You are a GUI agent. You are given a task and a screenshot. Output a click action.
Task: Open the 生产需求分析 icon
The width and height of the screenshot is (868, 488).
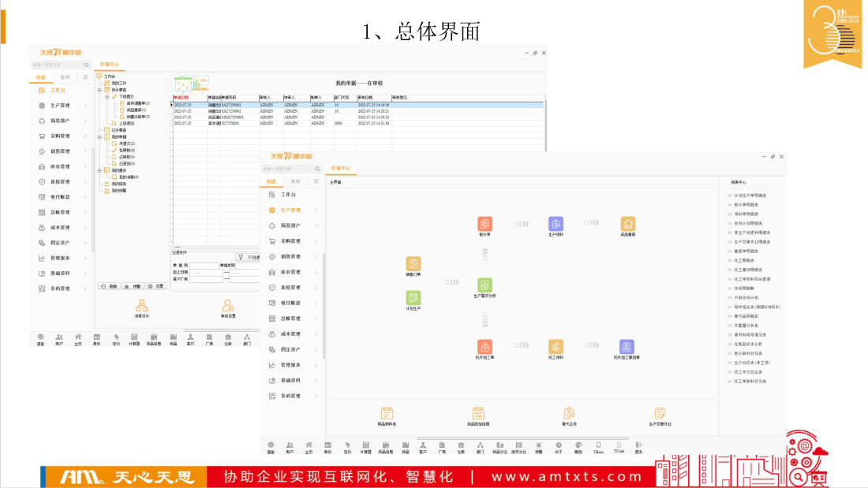pos(485,285)
